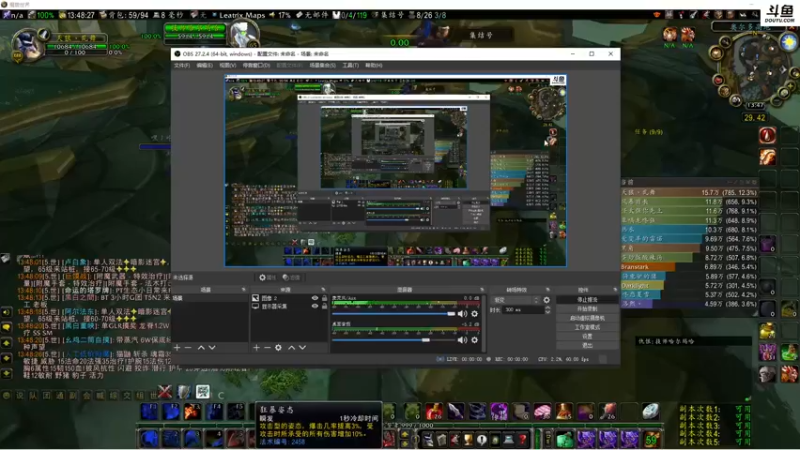The image size is (800, 450).
Task: Mute the 麦克风/Aux channel speaker icon
Action: pos(462,314)
